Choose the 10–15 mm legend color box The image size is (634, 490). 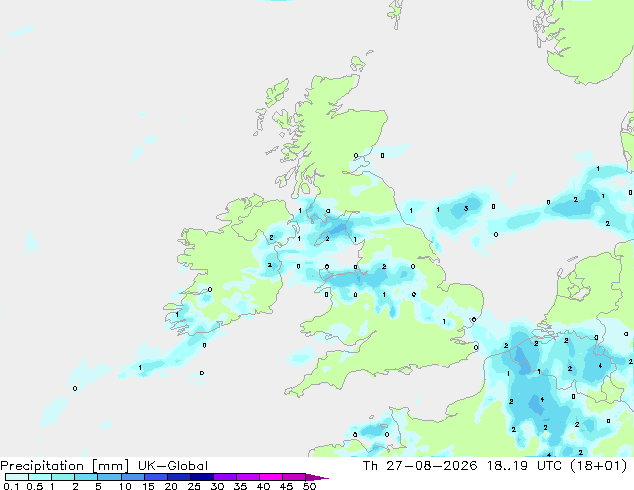(x=132, y=477)
